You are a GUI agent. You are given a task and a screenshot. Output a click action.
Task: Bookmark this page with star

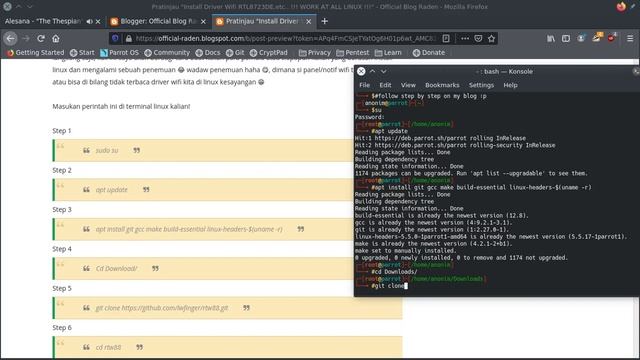click(491, 38)
